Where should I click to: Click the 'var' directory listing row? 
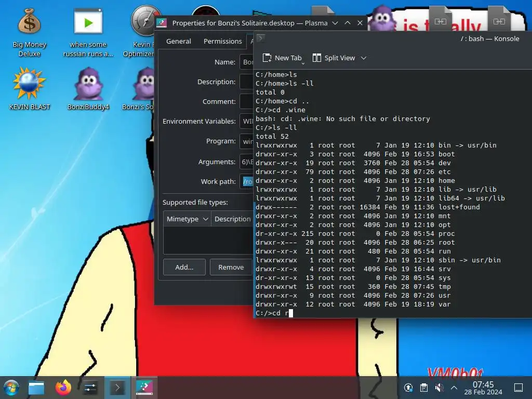[x=353, y=304]
